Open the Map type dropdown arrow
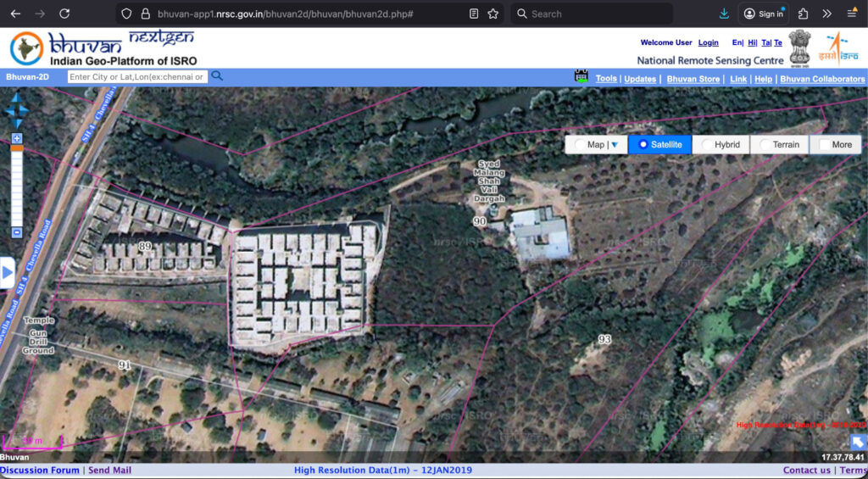The image size is (868, 479). (x=615, y=145)
